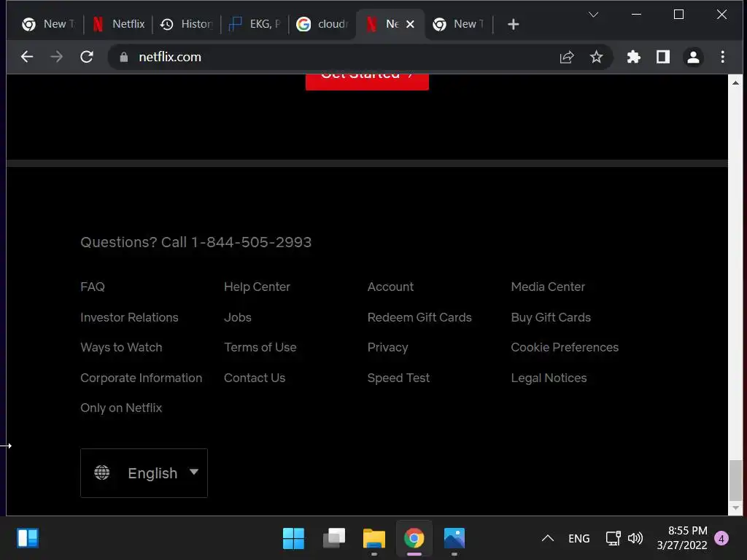Open the Chrome profile avatar
747x560 pixels.
click(x=693, y=57)
